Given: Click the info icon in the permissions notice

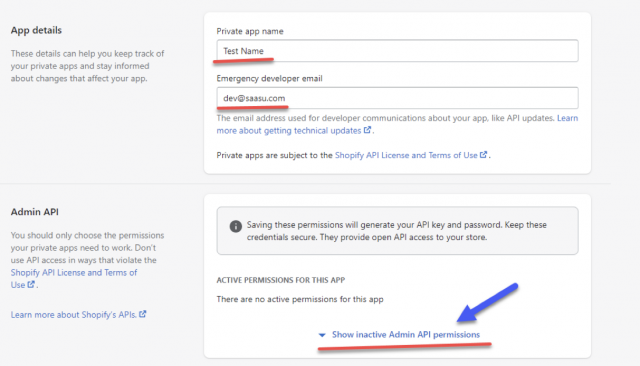Looking at the screenshot, I should pyautogui.click(x=236, y=226).
